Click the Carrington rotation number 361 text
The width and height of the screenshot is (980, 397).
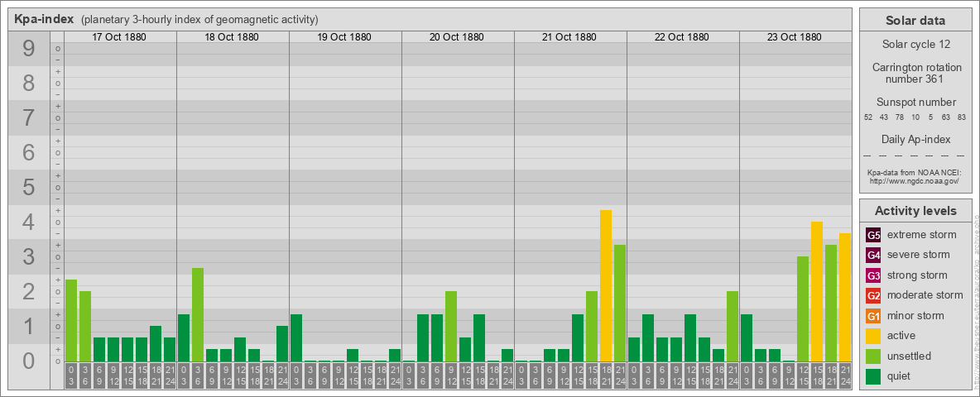click(x=915, y=73)
